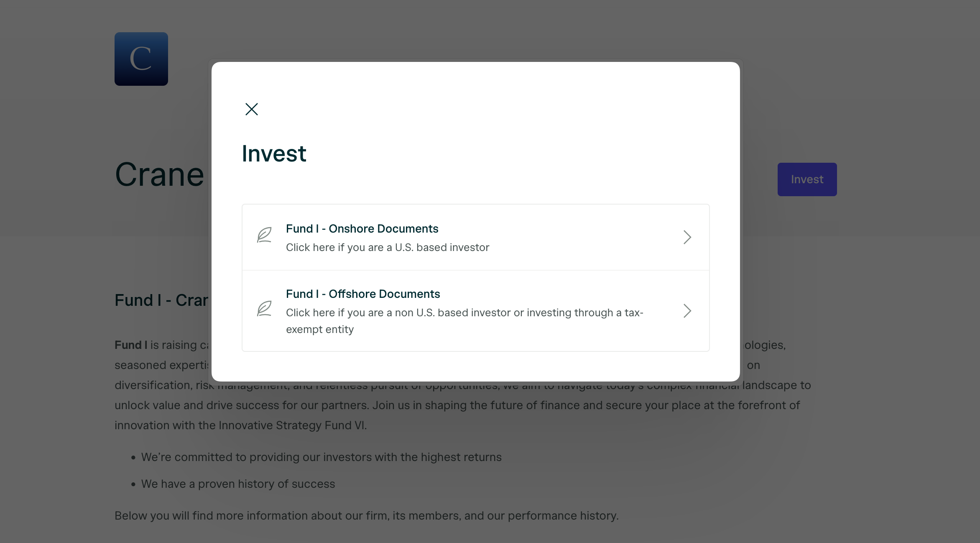
Task: Click the Crane page title
Action: [x=159, y=174]
